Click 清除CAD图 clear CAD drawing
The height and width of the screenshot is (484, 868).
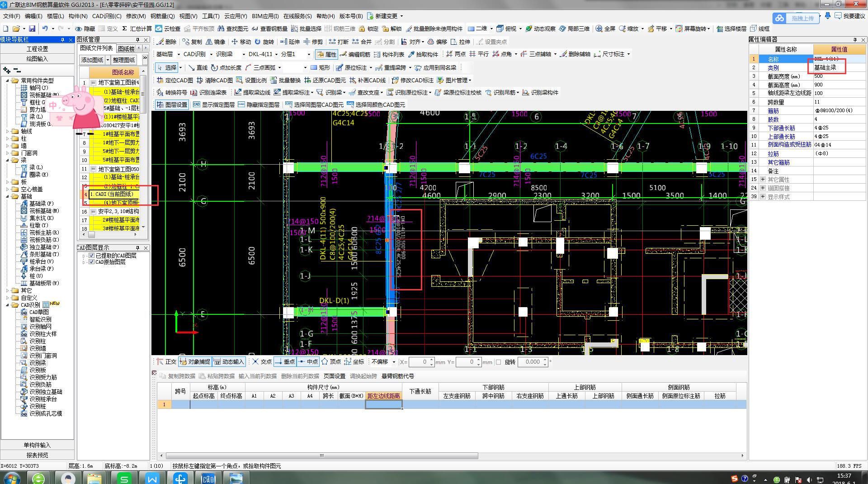point(214,80)
